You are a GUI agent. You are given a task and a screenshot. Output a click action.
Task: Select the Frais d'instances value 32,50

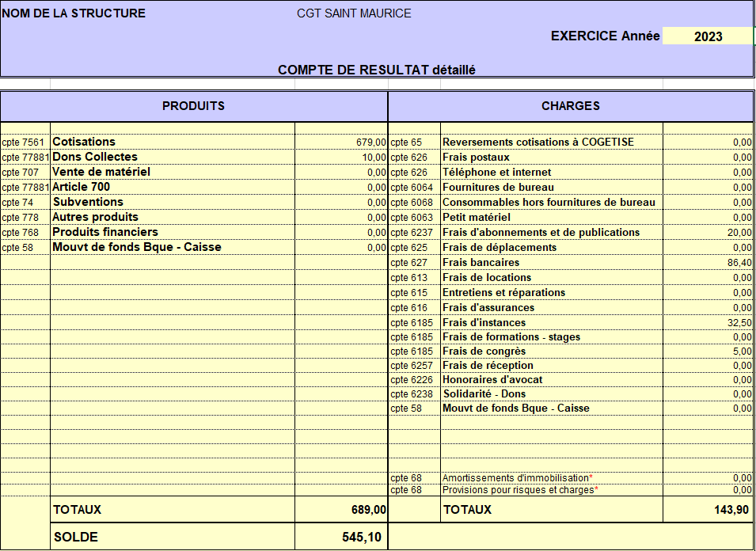(708, 323)
